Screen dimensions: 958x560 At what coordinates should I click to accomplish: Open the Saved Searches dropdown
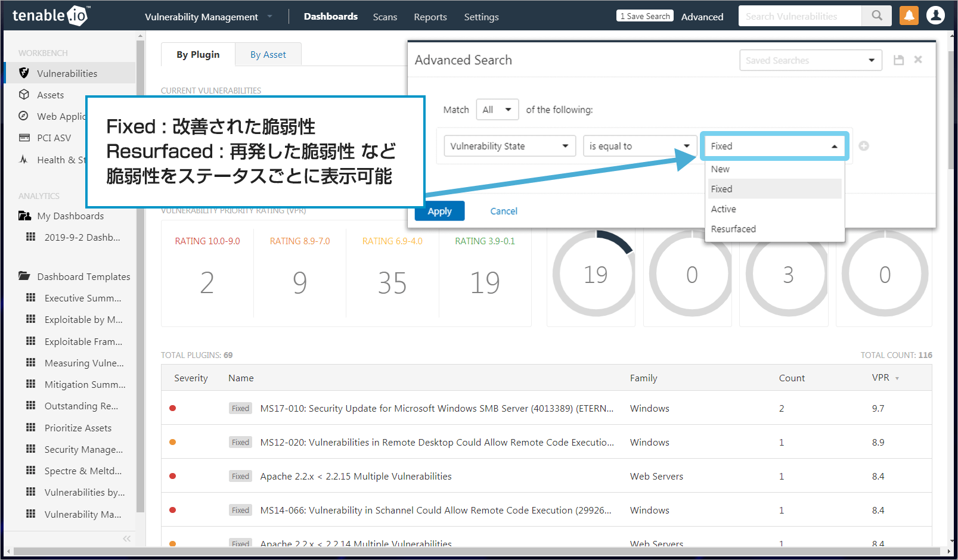pyautogui.click(x=811, y=60)
